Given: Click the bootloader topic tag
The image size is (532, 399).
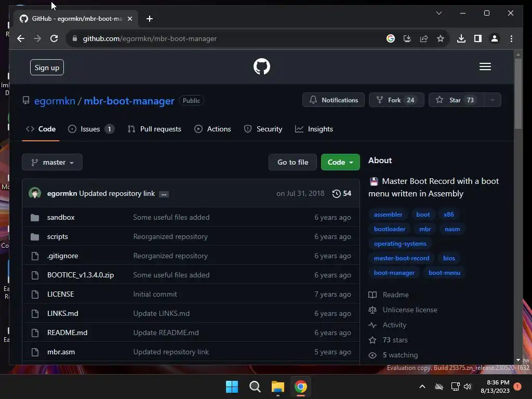Looking at the screenshot, I should tap(390, 229).
